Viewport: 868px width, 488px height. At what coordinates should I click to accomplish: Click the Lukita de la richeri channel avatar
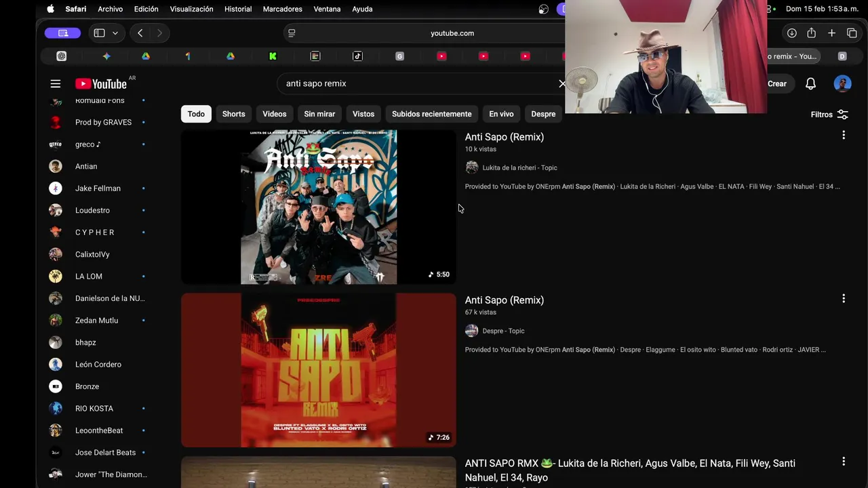472,167
